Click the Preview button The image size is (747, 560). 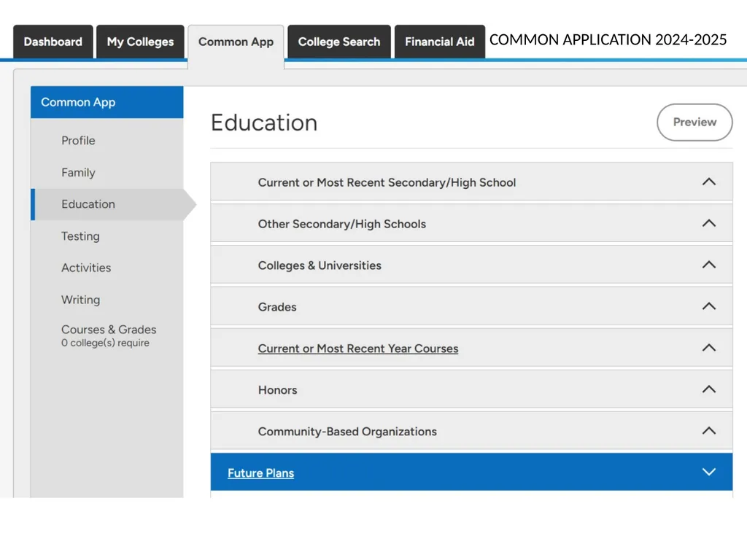click(694, 122)
